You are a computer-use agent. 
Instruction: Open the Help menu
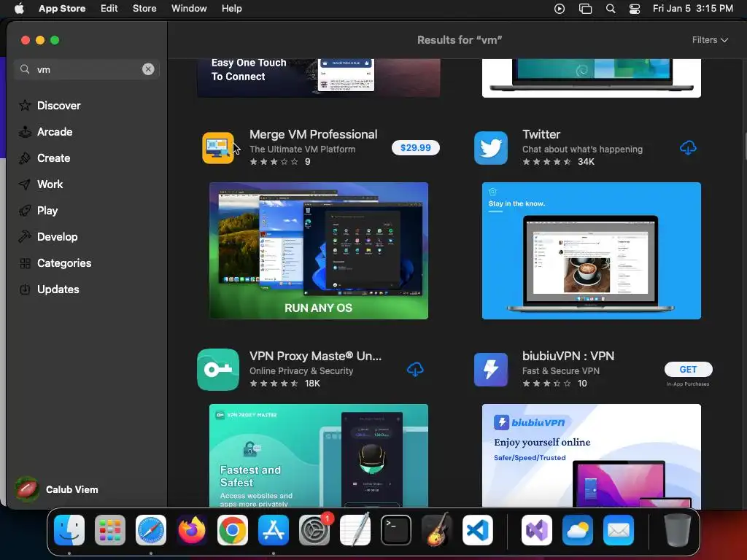click(231, 9)
